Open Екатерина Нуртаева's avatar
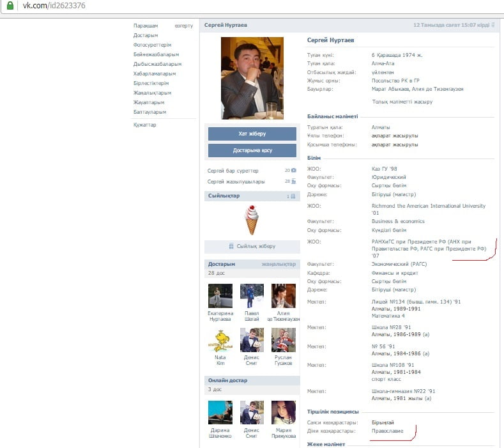The width and height of the screenshot is (504, 448). pyautogui.click(x=220, y=295)
